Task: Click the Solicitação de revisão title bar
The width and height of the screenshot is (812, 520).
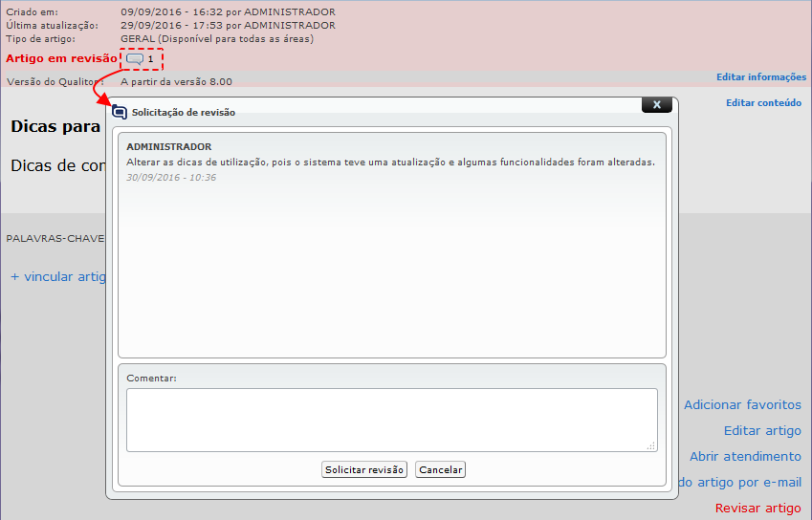Action: [383, 112]
